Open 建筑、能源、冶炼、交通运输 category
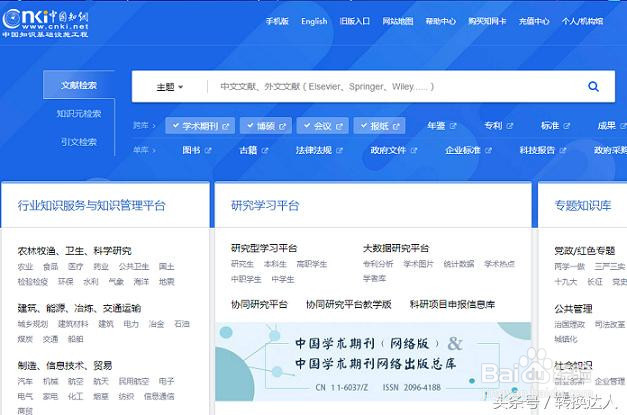Image resolution: width=627 pixels, height=415 pixels. pyautogui.click(x=79, y=308)
